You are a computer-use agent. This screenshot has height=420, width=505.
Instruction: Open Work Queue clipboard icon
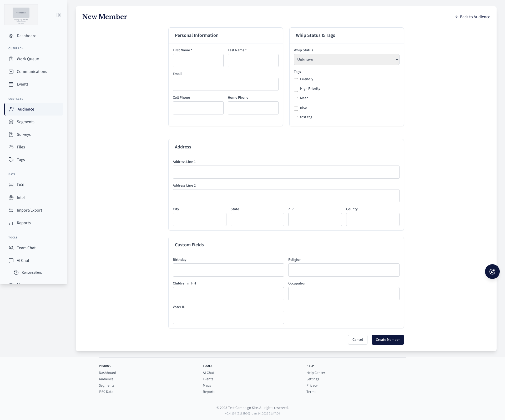[11, 59]
